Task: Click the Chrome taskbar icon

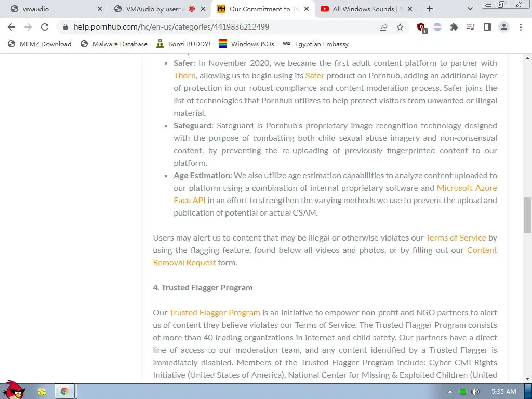Action: (64, 392)
